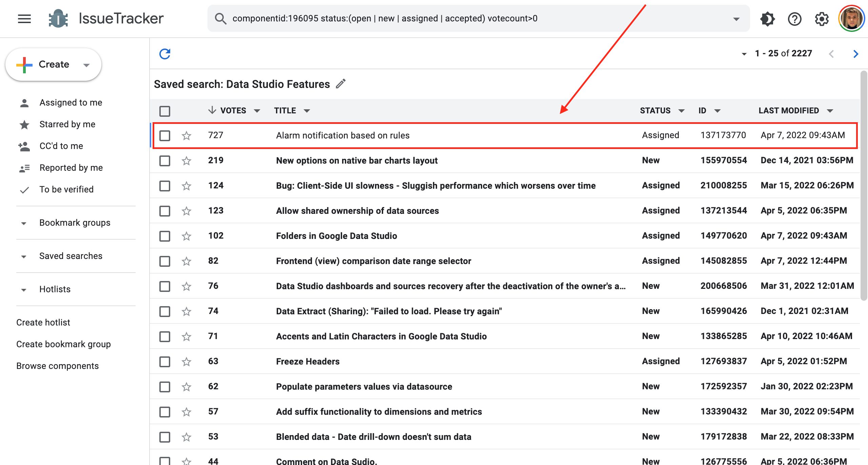
Task: Open the Create button dropdown arrow
Action: click(x=86, y=65)
